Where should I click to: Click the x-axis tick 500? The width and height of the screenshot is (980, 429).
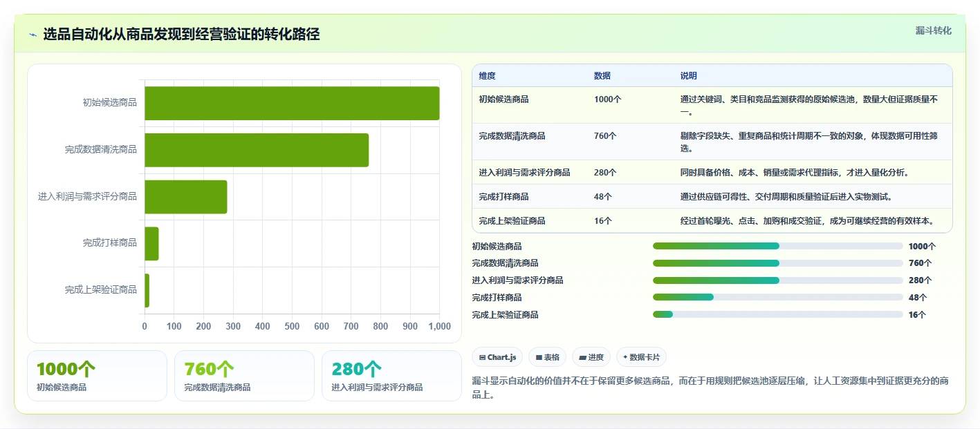tap(292, 326)
